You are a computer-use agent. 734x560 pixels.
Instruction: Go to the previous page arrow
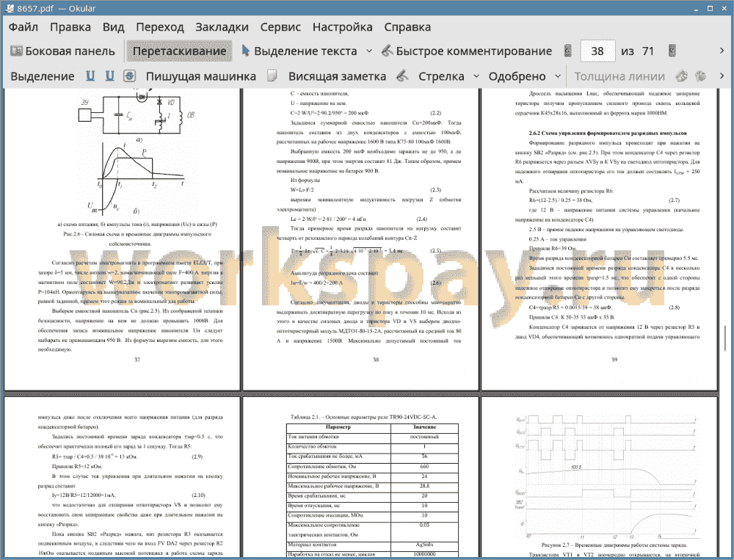click(x=568, y=51)
